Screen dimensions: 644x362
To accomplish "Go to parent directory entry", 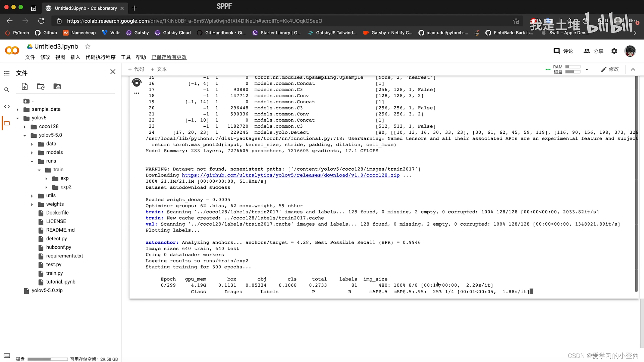I will 29,101.
